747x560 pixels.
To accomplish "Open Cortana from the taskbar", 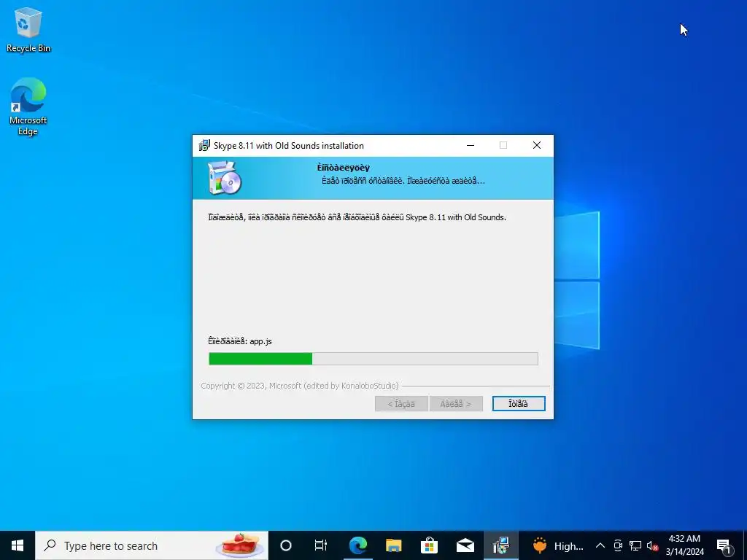I will [286, 545].
